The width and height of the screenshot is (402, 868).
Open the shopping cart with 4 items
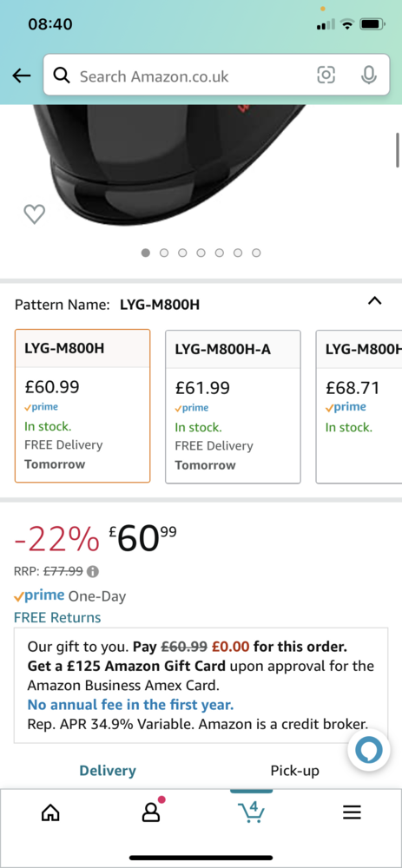click(x=252, y=811)
